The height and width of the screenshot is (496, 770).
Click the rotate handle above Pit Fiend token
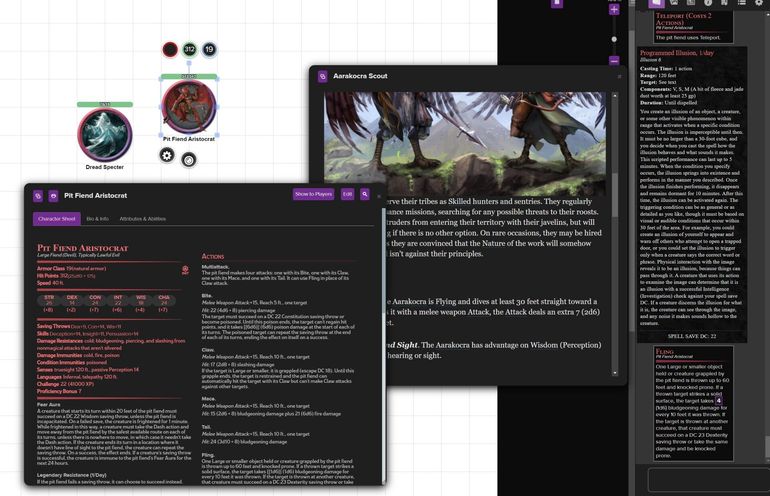(189, 63)
